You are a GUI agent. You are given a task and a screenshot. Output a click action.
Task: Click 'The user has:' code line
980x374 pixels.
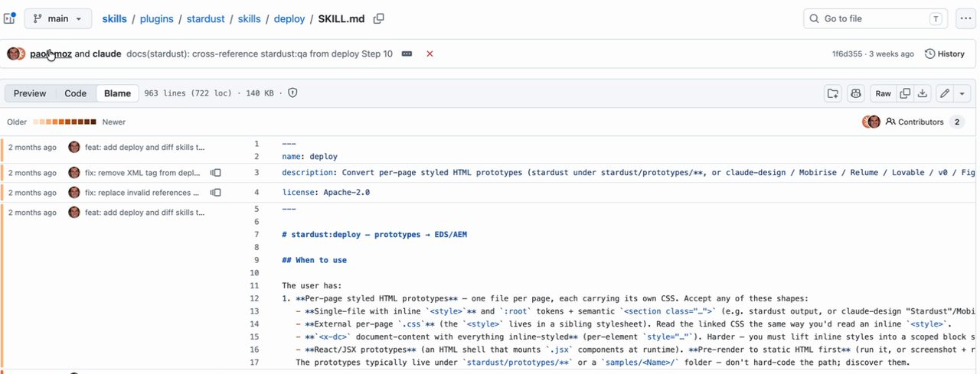click(x=312, y=285)
